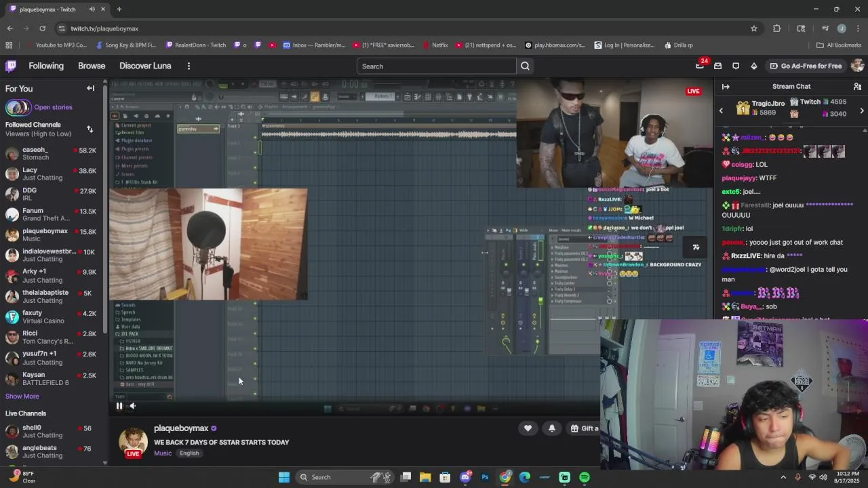The image size is (868, 488).
Task: Pause the stream playback
Action: pyautogui.click(x=119, y=406)
